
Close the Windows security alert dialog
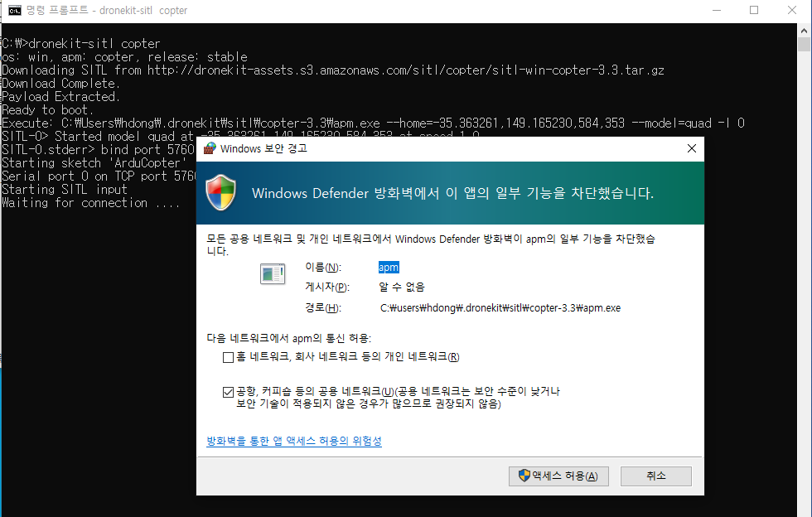tap(691, 148)
